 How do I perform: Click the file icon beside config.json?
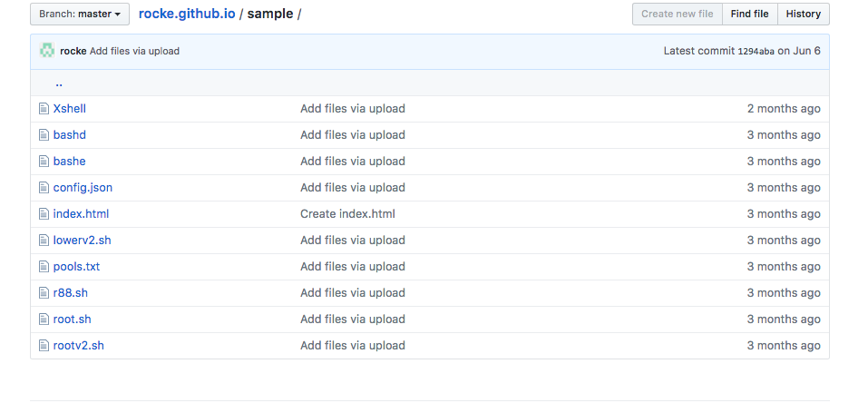pyautogui.click(x=44, y=188)
